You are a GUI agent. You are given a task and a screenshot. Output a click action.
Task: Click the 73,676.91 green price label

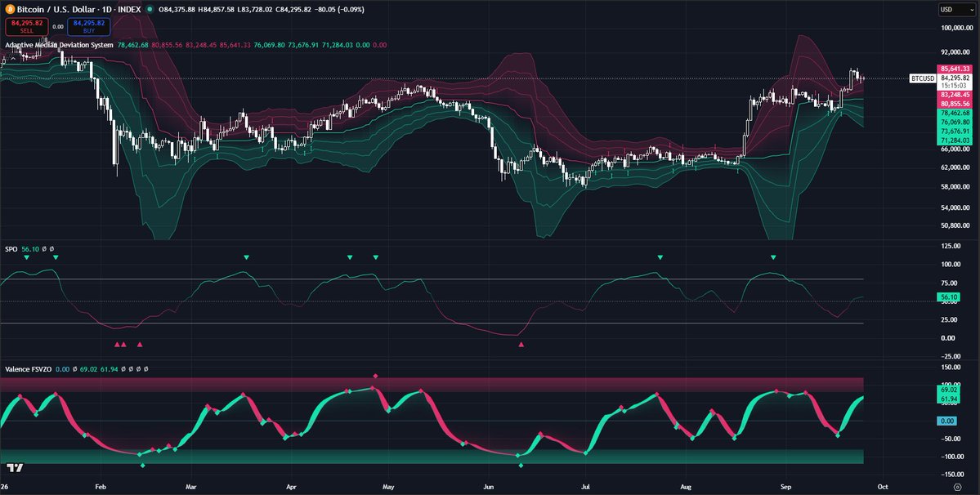coord(955,131)
